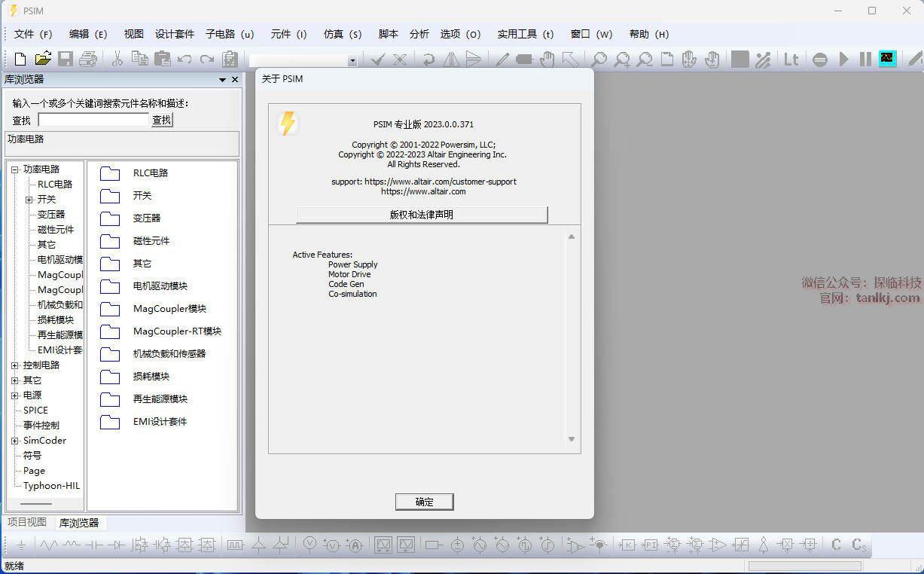
Task: Open the 库浏览器 panel options arrow
Action: point(223,79)
